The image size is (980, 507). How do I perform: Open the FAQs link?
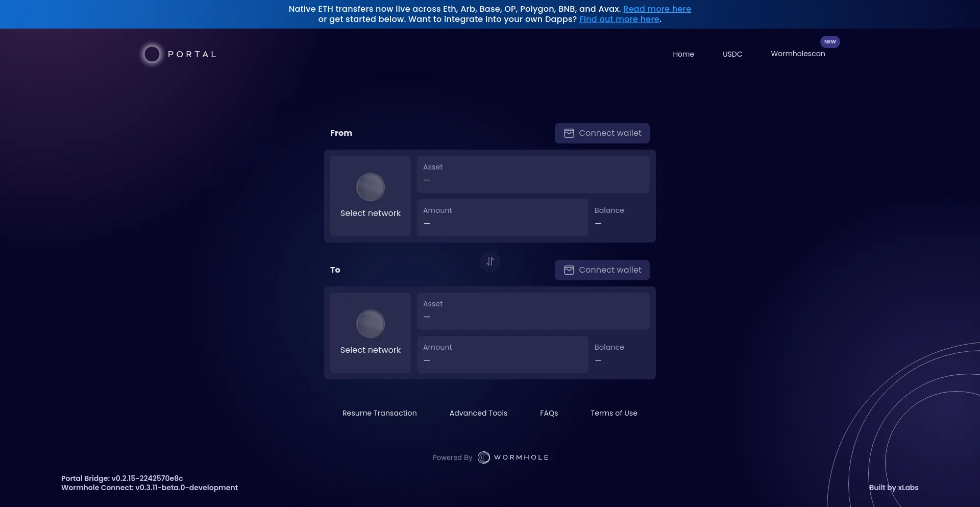point(549,413)
